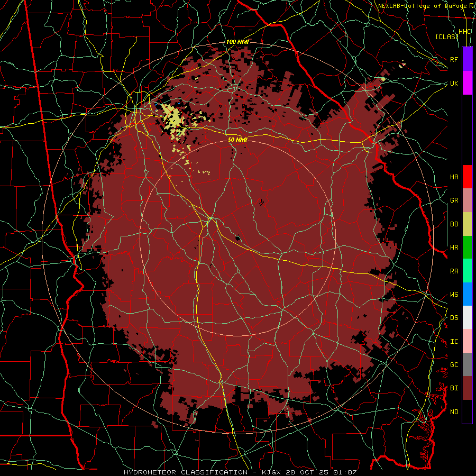Click the HA red legend swatch
Image resolution: width=476 pixels, height=476 pixels.
[467, 177]
